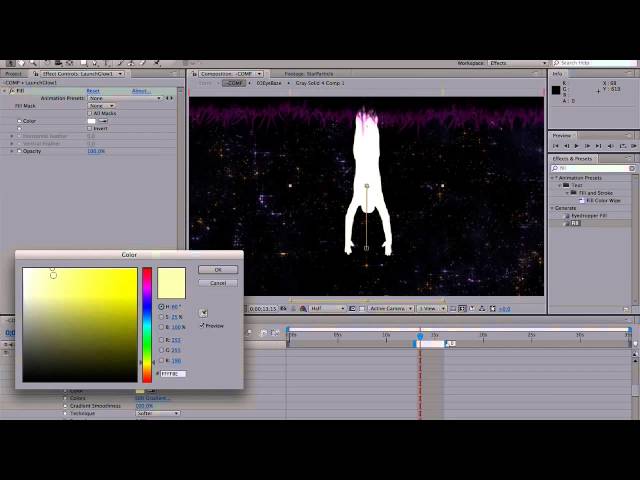Toggle Pixel Aspect Ratio Correction icon
The image size is (640, 480).
coord(453,309)
